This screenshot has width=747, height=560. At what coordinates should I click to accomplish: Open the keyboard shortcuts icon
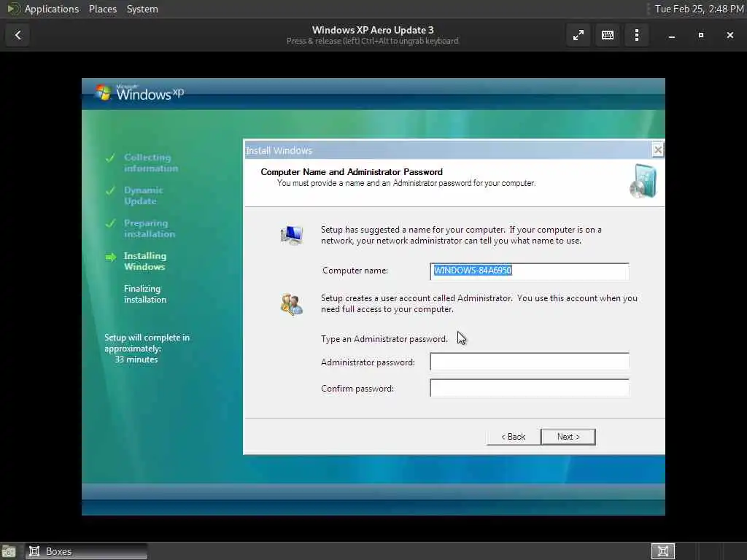tap(608, 35)
